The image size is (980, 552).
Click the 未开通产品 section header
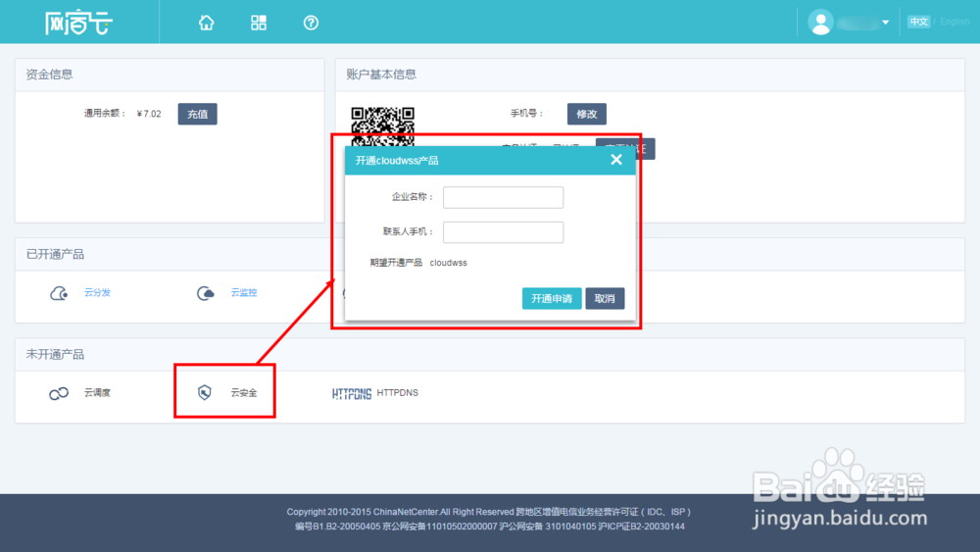click(x=490, y=355)
